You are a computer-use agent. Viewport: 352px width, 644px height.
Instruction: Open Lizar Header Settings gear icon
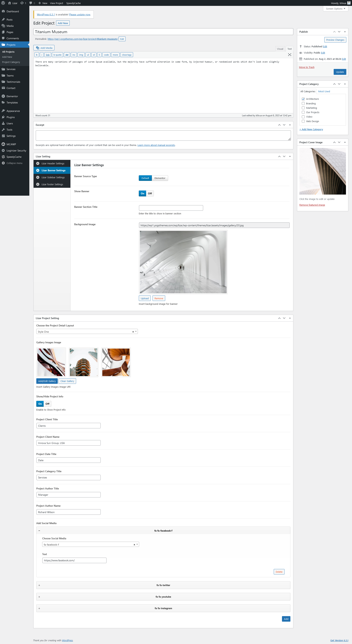[x=38, y=164]
